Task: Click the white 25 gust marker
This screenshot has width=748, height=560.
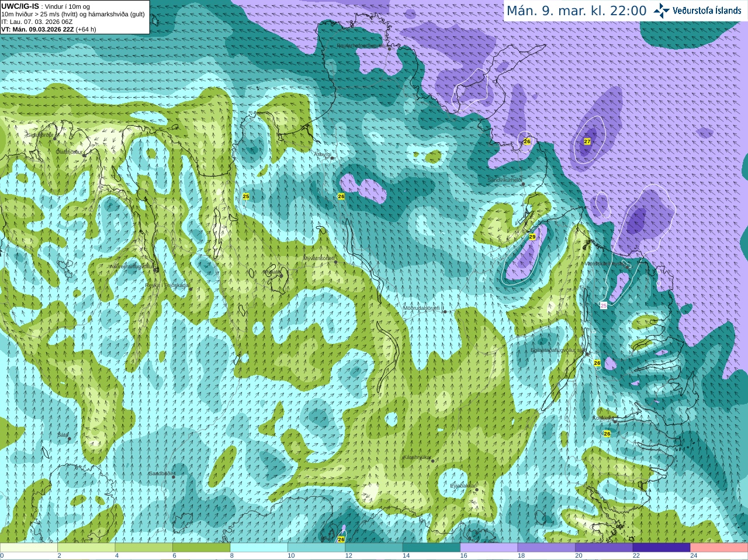Action: [604, 305]
